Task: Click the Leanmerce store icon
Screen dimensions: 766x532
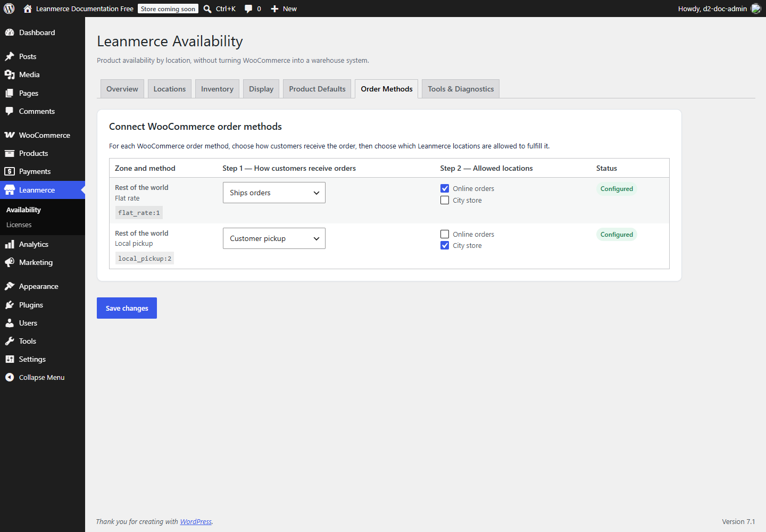Action: pyautogui.click(x=10, y=190)
